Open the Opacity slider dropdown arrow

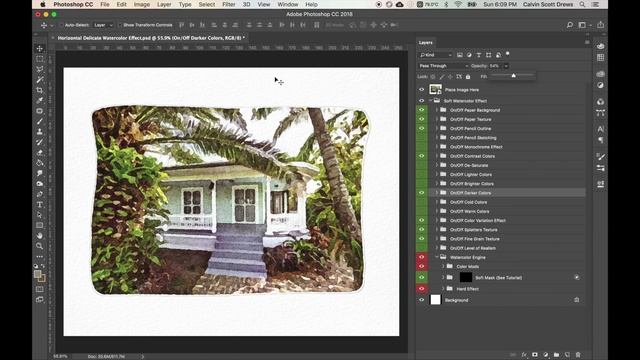[506, 66]
